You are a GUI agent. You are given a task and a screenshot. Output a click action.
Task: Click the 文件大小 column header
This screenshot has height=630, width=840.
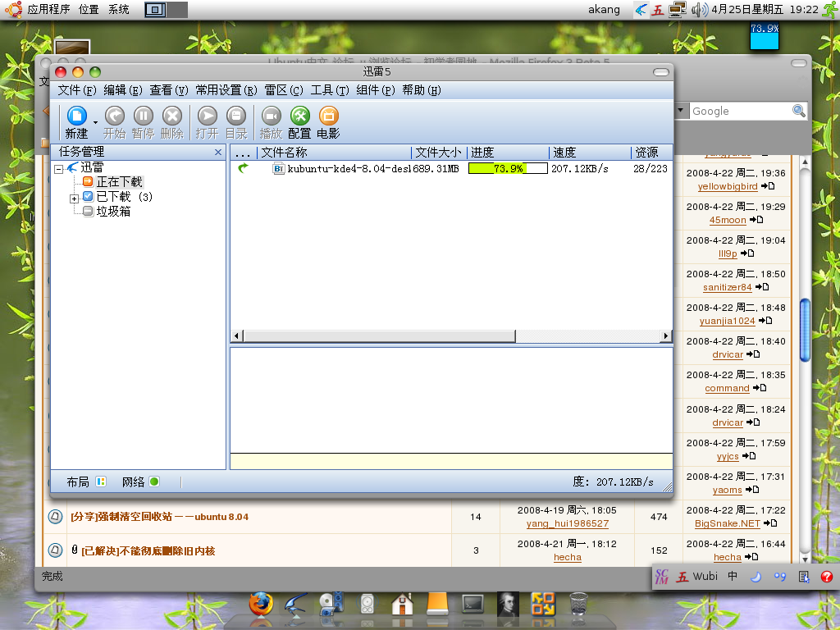(x=439, y=153)
